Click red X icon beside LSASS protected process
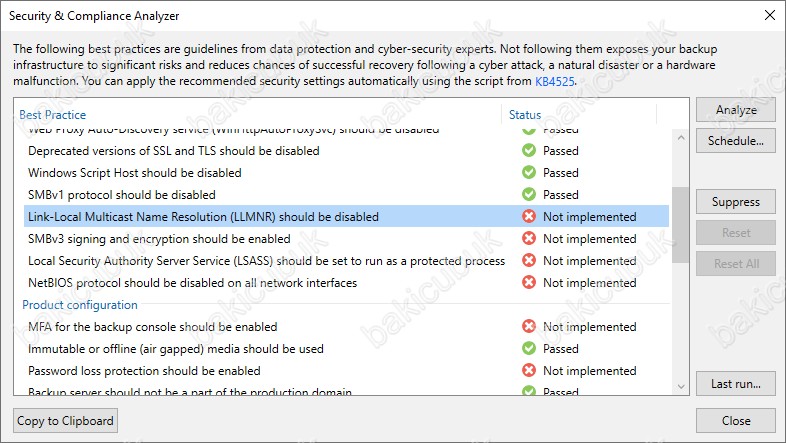786x443 pixels. (x=528, y=260)
